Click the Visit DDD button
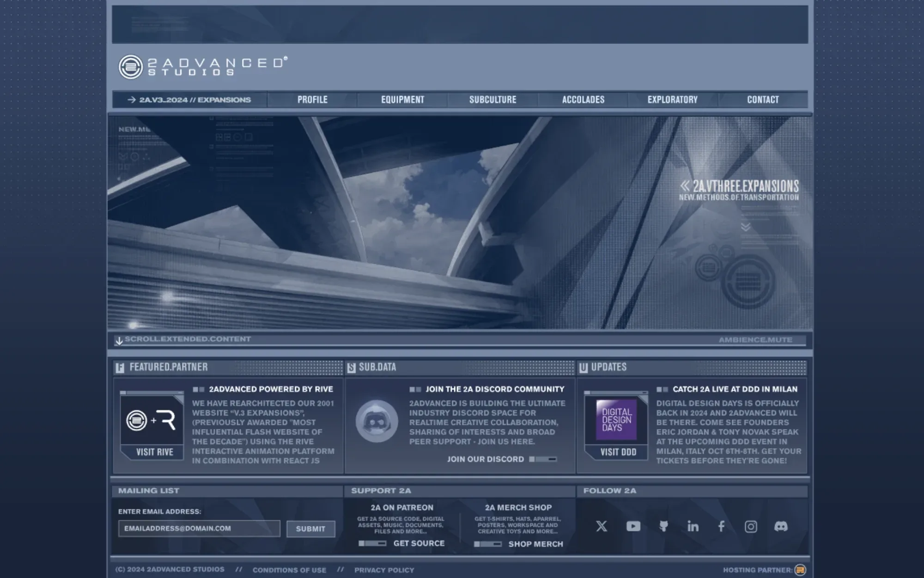924x578 pixels. pyautogui.click(x=618, y=452)
